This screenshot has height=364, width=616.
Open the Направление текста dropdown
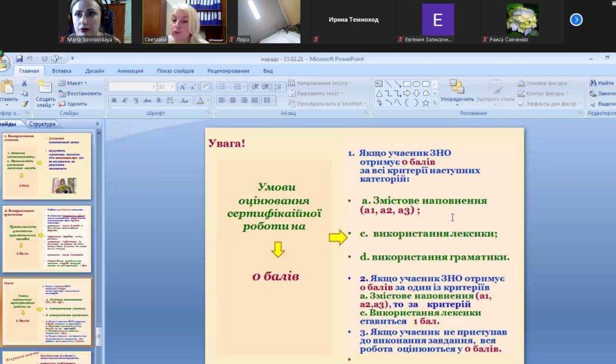coord(320,83)
